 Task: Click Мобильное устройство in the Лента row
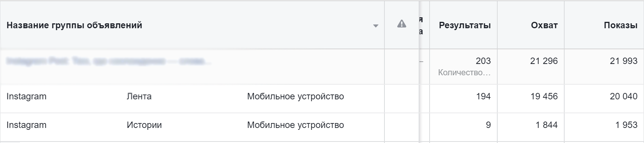pos(295,97)
